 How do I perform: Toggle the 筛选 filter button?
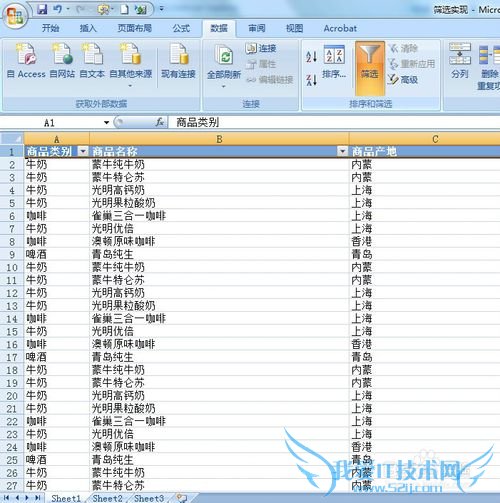click(x=370, y=68)
